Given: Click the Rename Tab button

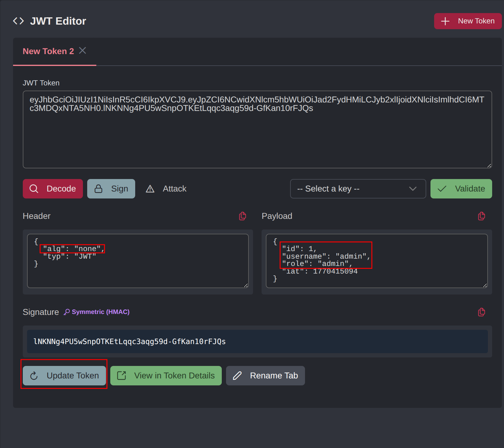Looking at the screenshot, I should [x=265, y=376].
